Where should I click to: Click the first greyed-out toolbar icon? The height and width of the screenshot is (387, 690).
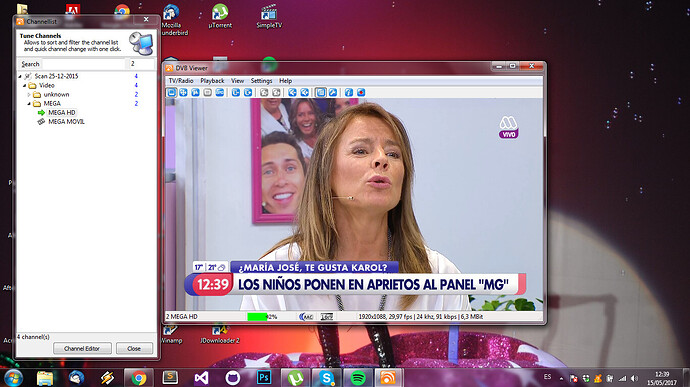(264, 92)
